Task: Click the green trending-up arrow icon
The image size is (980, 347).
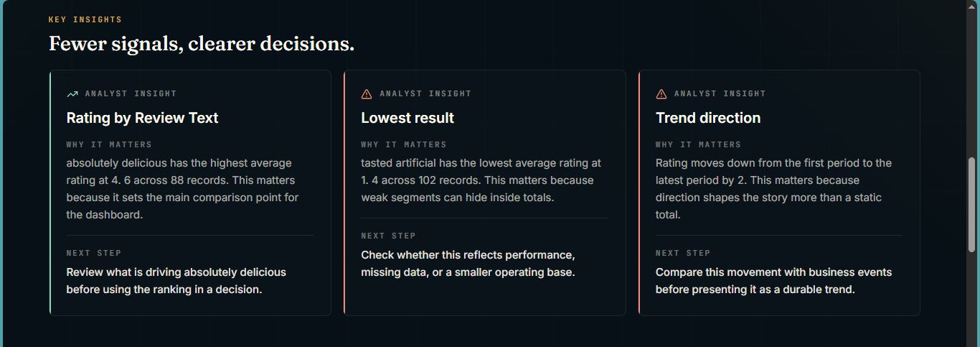Action: click(72, 94)
